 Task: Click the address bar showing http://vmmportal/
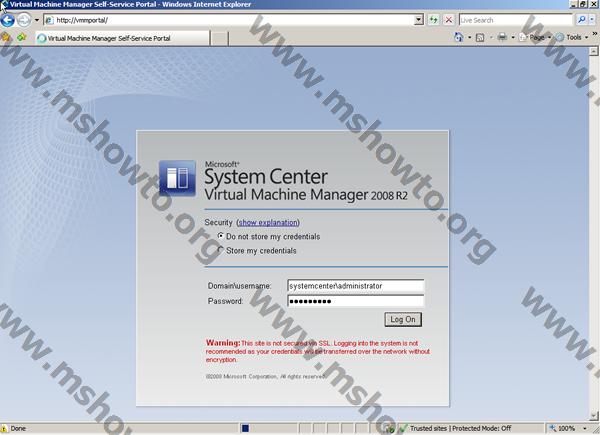tap(229, 20)
